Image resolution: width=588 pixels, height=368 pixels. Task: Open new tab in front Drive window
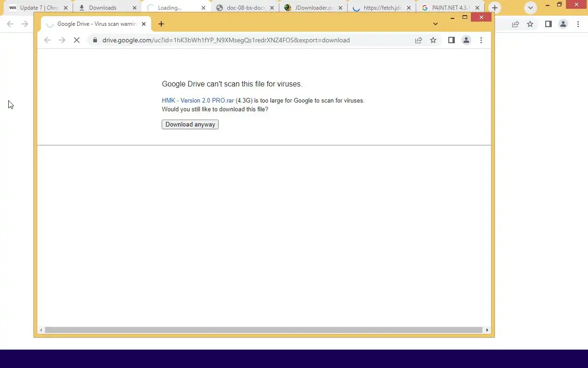point(161,24)
